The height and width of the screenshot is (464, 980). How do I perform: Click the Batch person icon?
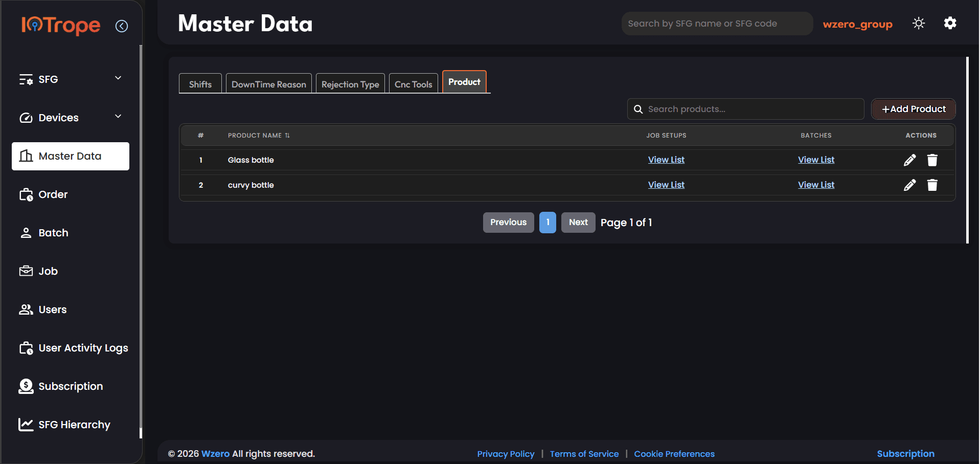point(26,233)
